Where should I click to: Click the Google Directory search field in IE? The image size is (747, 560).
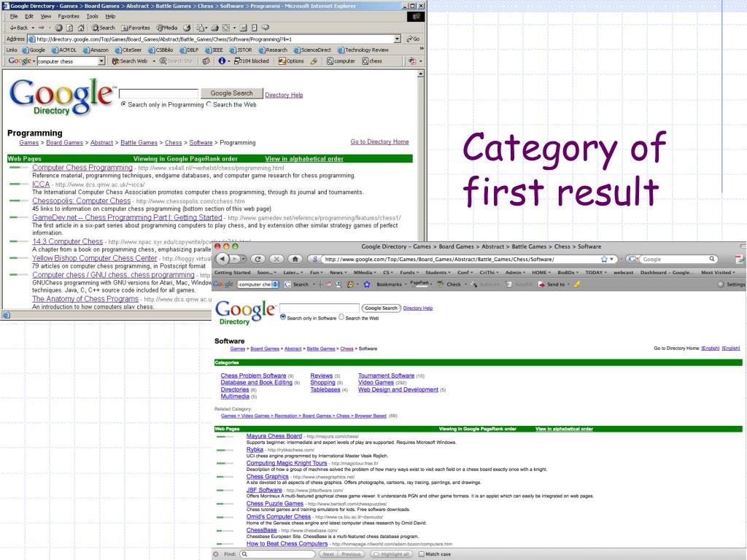(158, 93)
